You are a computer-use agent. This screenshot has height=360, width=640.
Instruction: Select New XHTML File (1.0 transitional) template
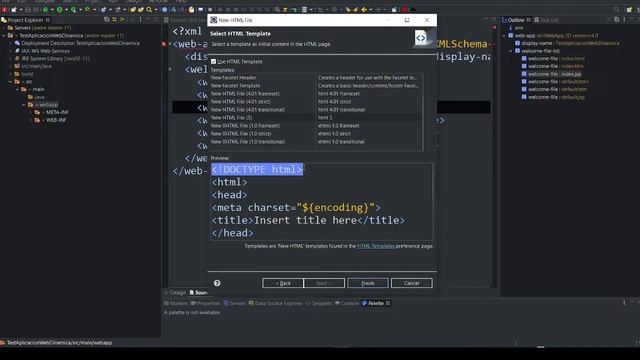point(316,142)
